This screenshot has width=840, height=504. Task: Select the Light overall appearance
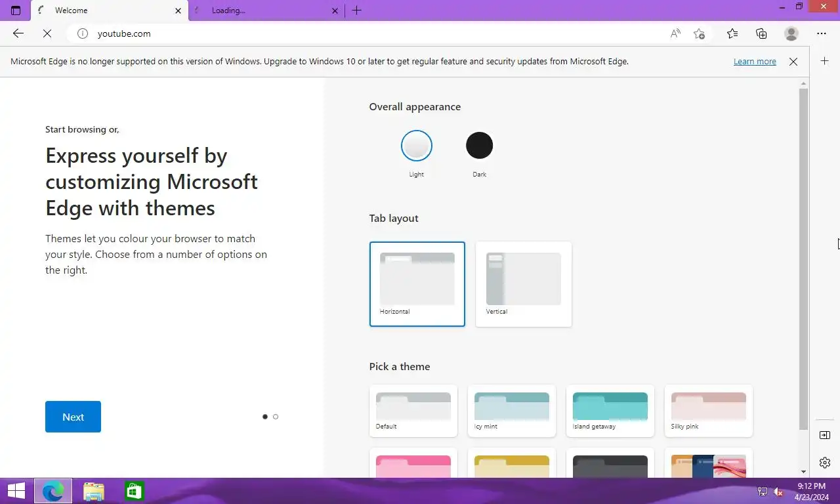point(417,146)
